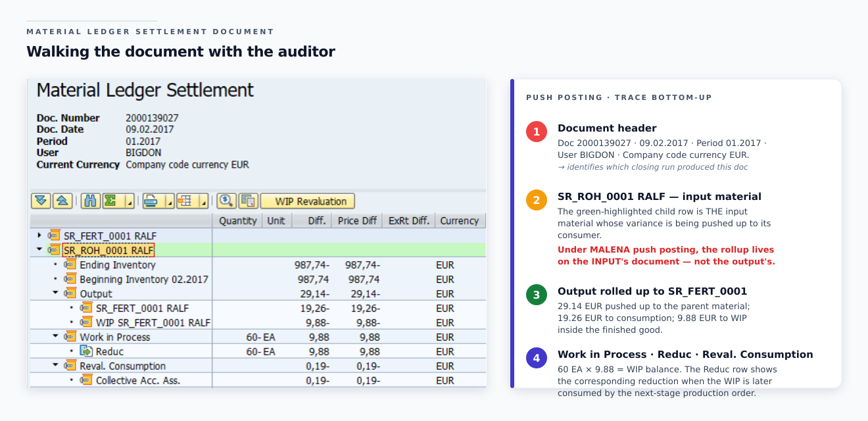868x421 pixels.
Task: Collapse the Output node
Action: (56, 293)
